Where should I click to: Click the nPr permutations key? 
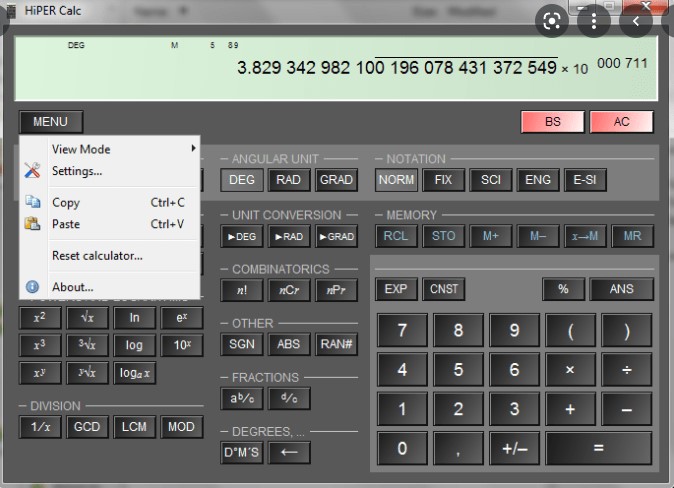(x=336, y=290)
